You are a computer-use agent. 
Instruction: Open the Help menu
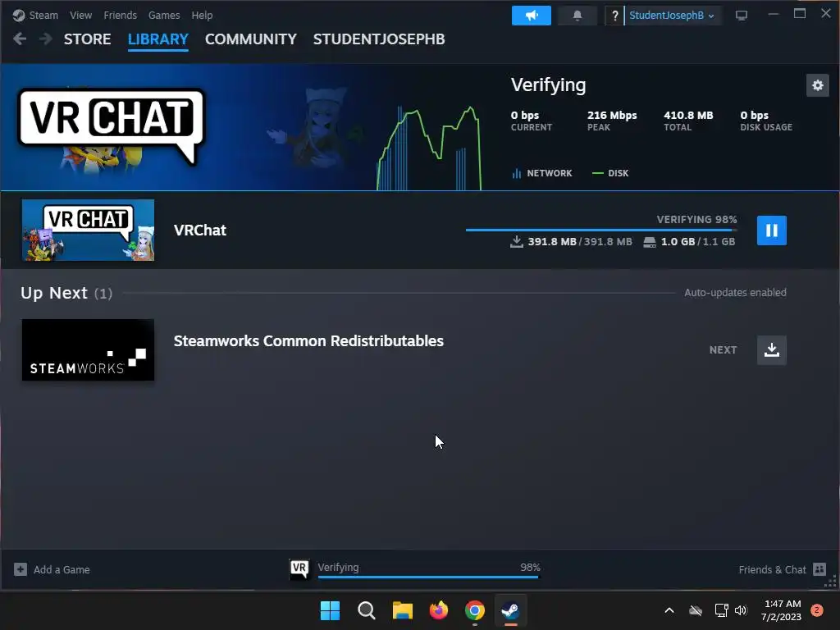coord(202,16)
